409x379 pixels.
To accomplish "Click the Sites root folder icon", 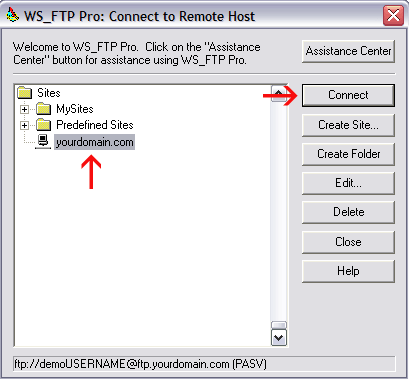I will [x=25, y=93].
